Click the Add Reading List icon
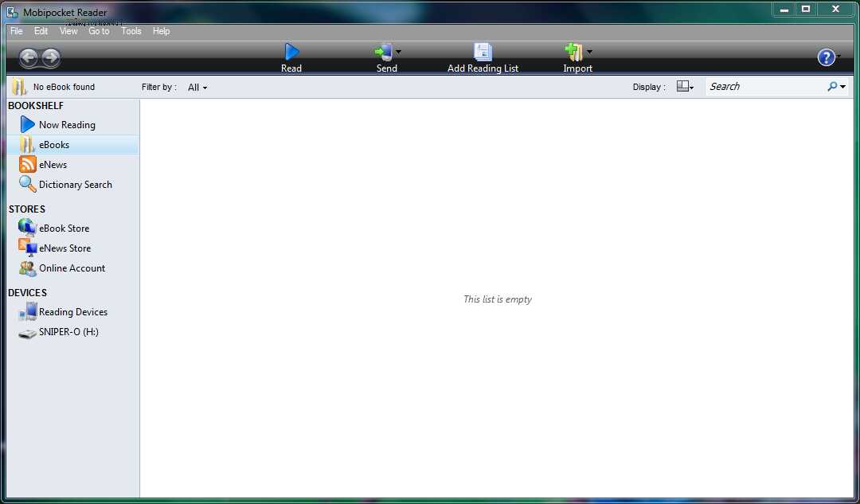Screen dimensions: 860x504 (483, 52)
